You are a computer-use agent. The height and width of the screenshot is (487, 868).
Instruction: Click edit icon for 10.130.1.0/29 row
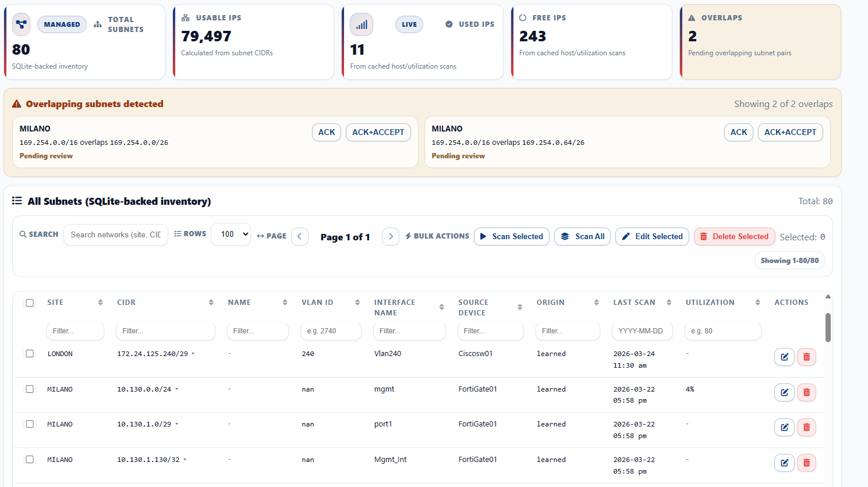coord(784,428)
